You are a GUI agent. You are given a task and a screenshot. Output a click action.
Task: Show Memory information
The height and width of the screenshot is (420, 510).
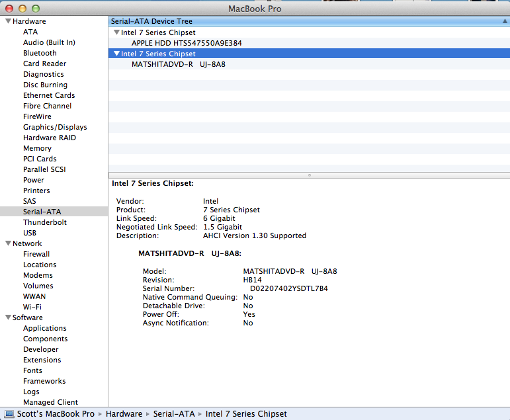37,148
